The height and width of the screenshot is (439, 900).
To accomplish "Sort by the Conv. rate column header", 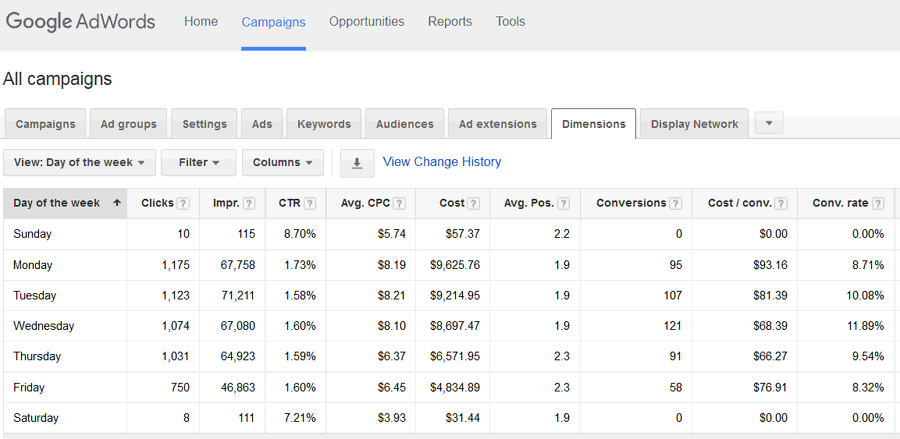I will point(840,203).
